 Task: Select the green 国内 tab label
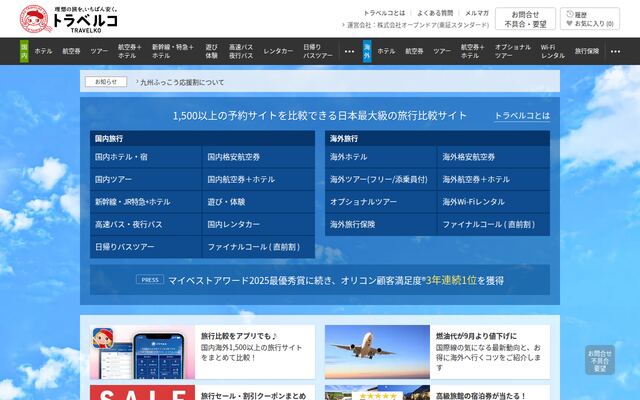24,51
